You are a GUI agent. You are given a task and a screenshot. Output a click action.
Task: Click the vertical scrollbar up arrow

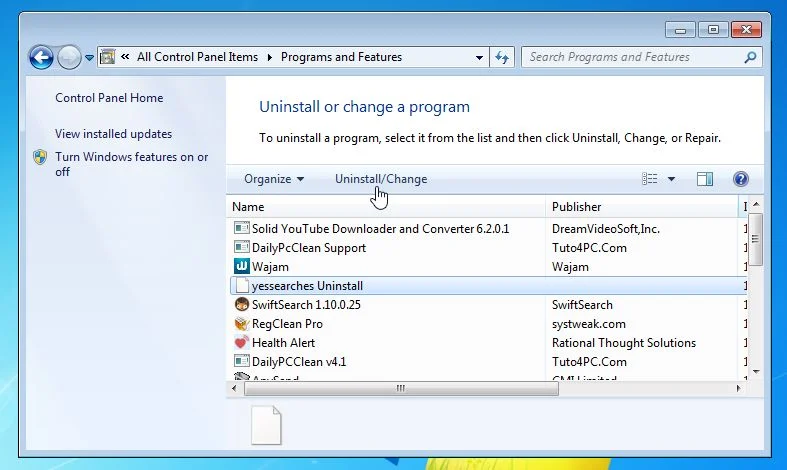pos(756,204)
